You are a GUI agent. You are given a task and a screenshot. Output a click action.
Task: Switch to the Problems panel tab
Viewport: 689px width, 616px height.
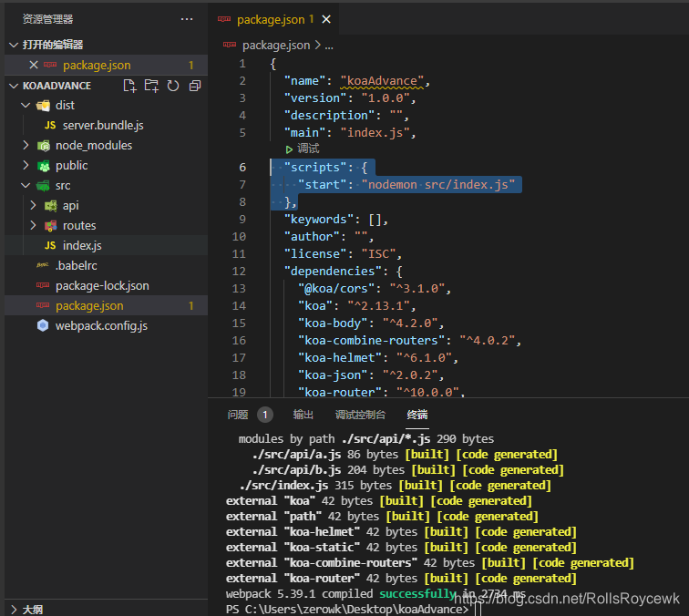[x=238, y=415]
